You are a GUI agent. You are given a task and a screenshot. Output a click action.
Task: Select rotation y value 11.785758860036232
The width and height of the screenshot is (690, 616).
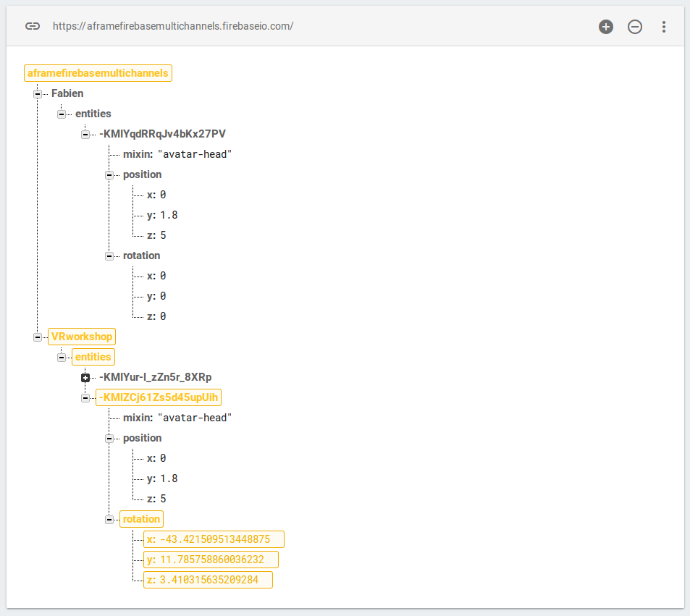(x=211, y=560)
